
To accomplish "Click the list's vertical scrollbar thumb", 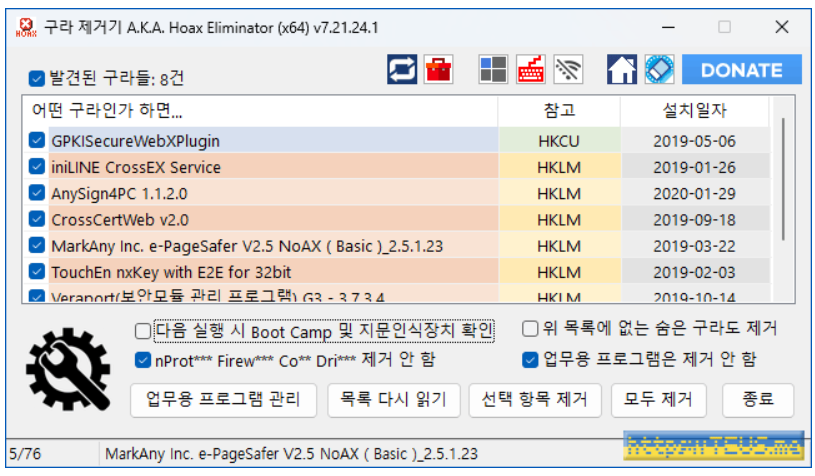I will click(783, 179).
